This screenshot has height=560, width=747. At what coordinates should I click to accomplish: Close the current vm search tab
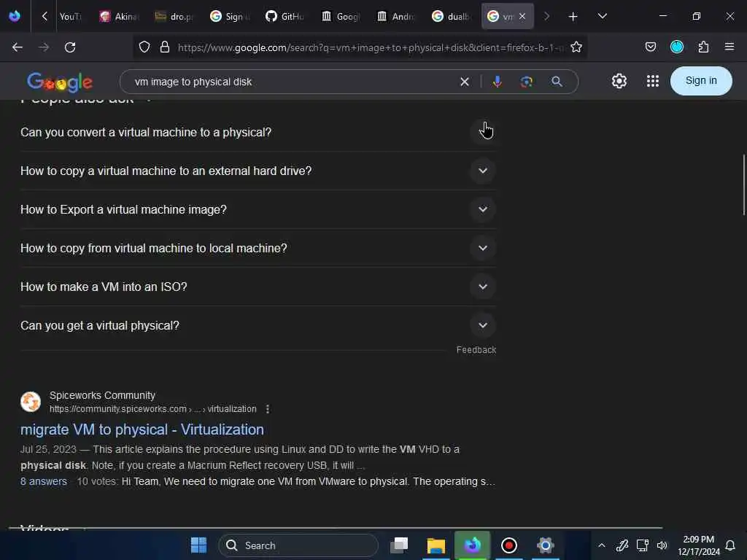click(x=522, y=16)
